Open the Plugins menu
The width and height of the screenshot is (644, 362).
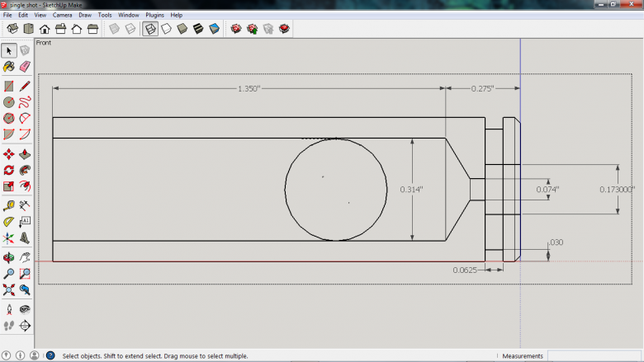pyautogui.click(x=154, y=15)
